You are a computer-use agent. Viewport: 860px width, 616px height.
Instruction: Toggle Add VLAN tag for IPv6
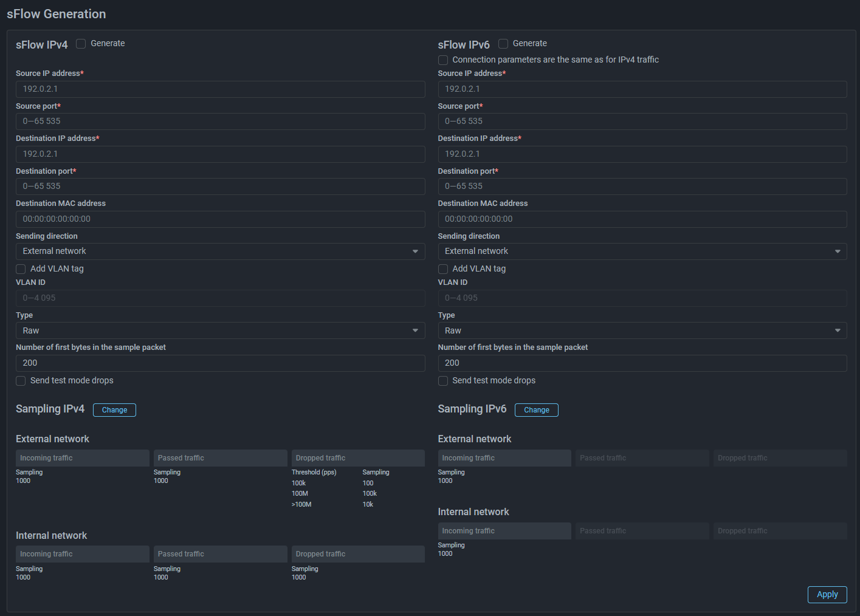pyautogui.click(x=443, y=269)
